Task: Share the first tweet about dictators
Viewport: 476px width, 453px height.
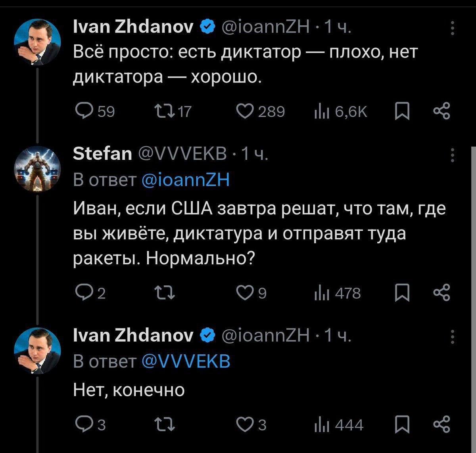Action: pyautogui.click(x=441, y=112)
